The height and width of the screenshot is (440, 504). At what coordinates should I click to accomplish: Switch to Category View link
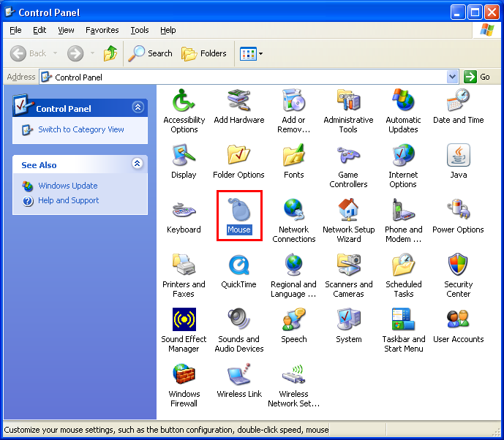coord(81,129)
